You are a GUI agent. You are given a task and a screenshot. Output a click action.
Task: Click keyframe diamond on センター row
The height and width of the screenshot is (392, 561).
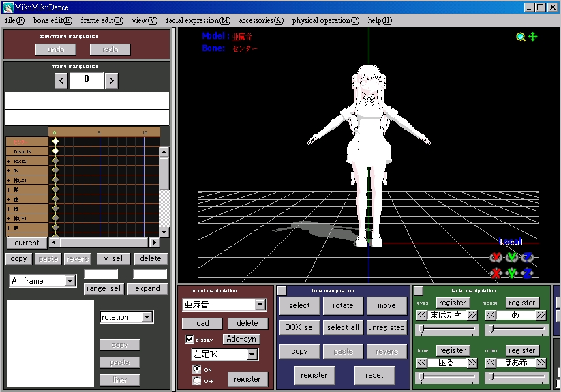(x=55, y=142)
